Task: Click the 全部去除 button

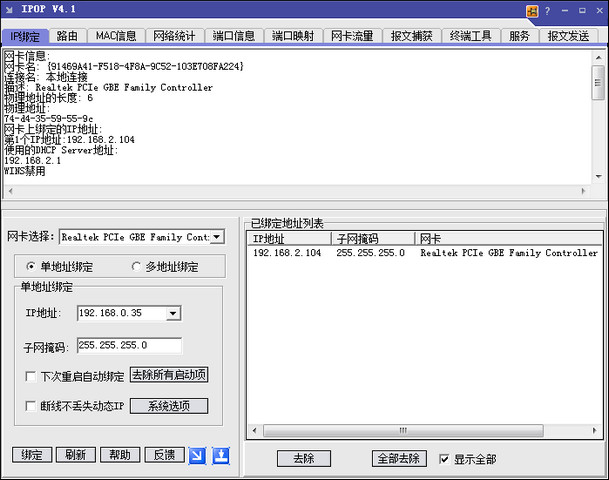Action: pyautogui.click(x=399, y=459)
